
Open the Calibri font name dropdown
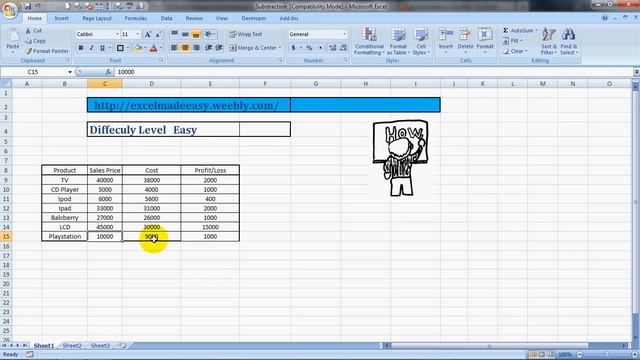coord(118,34)
